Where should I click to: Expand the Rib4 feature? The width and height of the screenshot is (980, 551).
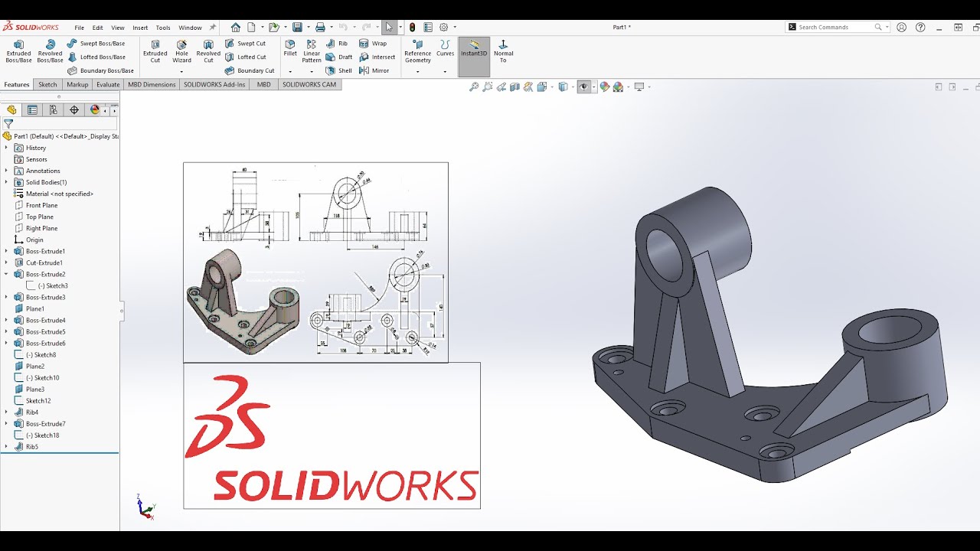6,412
